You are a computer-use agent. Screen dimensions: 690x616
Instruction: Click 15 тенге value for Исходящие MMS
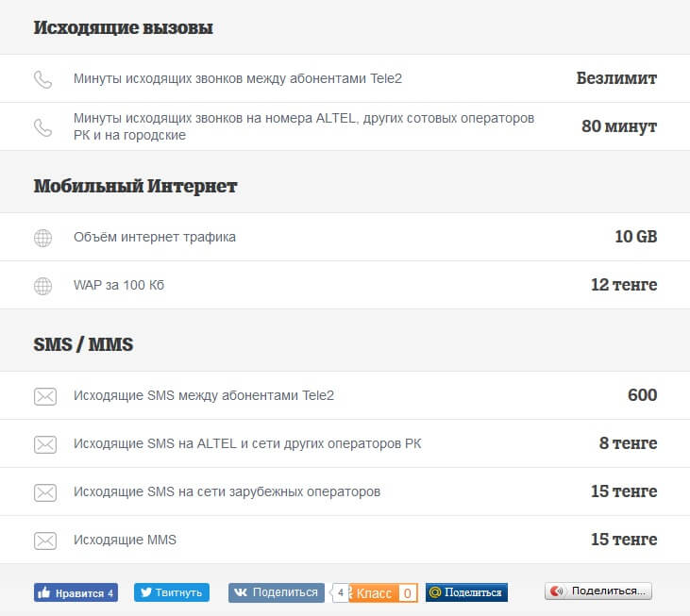point(624,539)
